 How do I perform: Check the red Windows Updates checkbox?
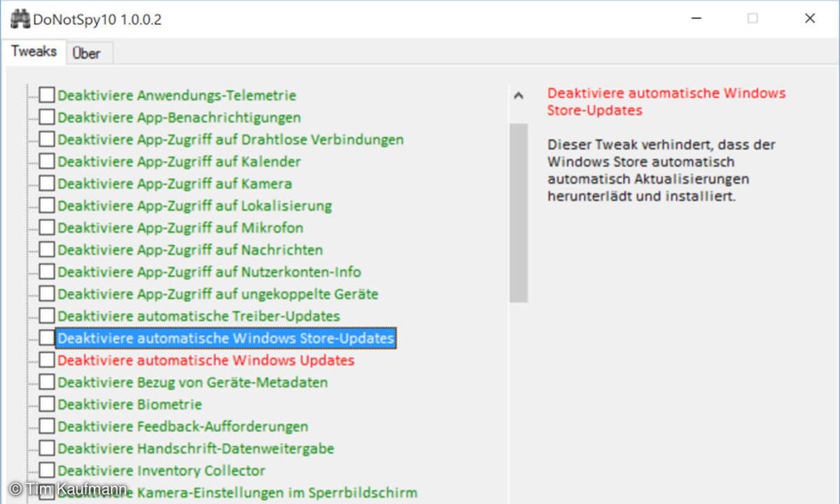click(x=46, y=360)
